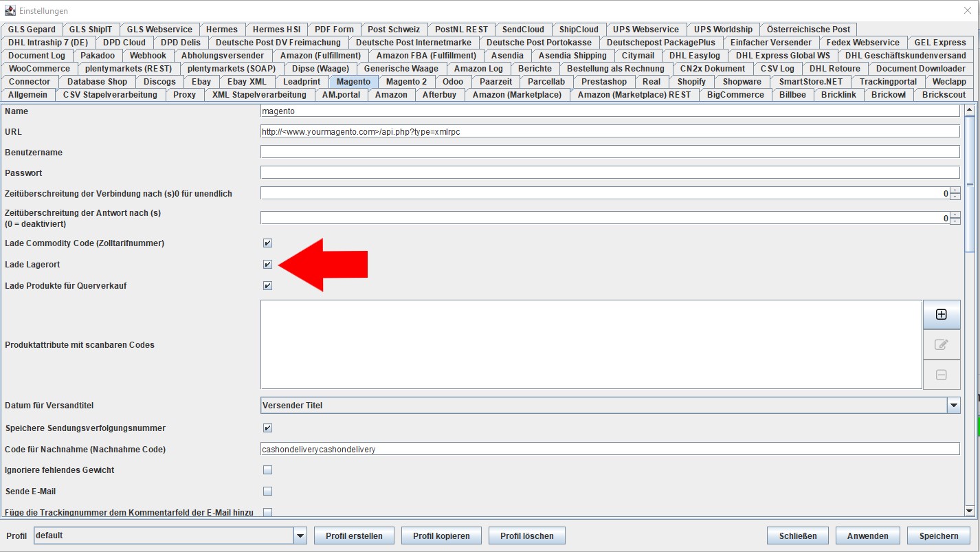The height and width of the screenshot is (552, 980).
Task: Switch to DHL Retoure tab
Action: pos(835,69)
